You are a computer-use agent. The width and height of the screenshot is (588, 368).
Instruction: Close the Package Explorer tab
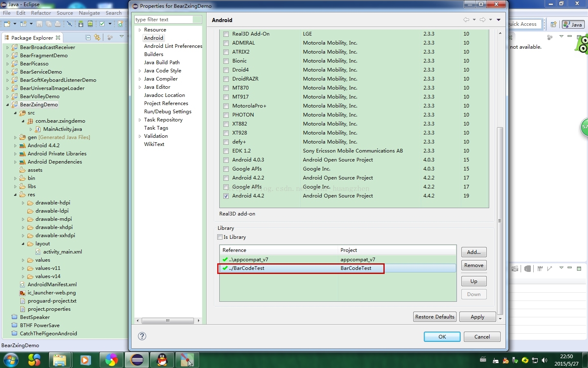[58, 38]
